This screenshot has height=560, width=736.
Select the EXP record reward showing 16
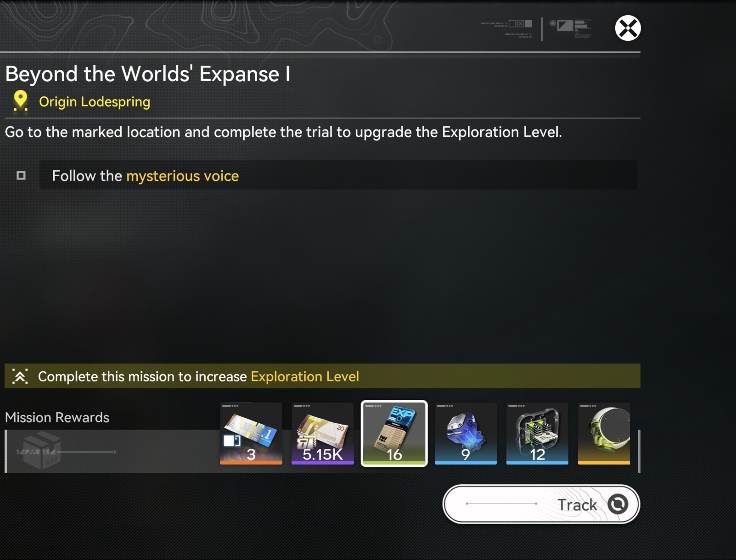point(394,433)
